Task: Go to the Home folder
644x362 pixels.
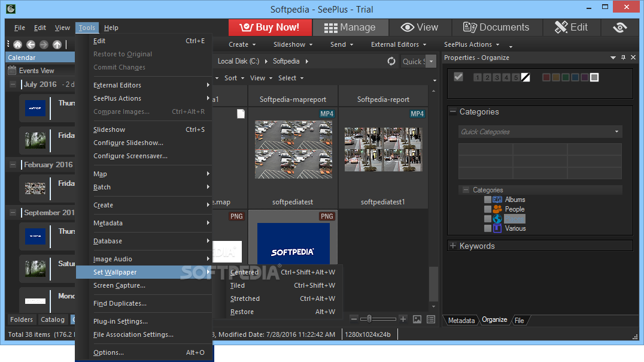Action: [x=18, y=44]
